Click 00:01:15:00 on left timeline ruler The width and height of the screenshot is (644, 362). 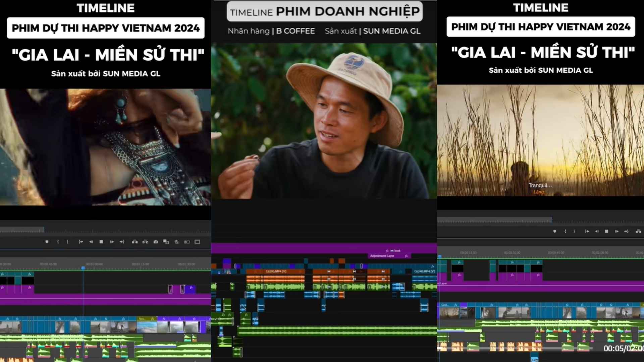click(140, 264)
